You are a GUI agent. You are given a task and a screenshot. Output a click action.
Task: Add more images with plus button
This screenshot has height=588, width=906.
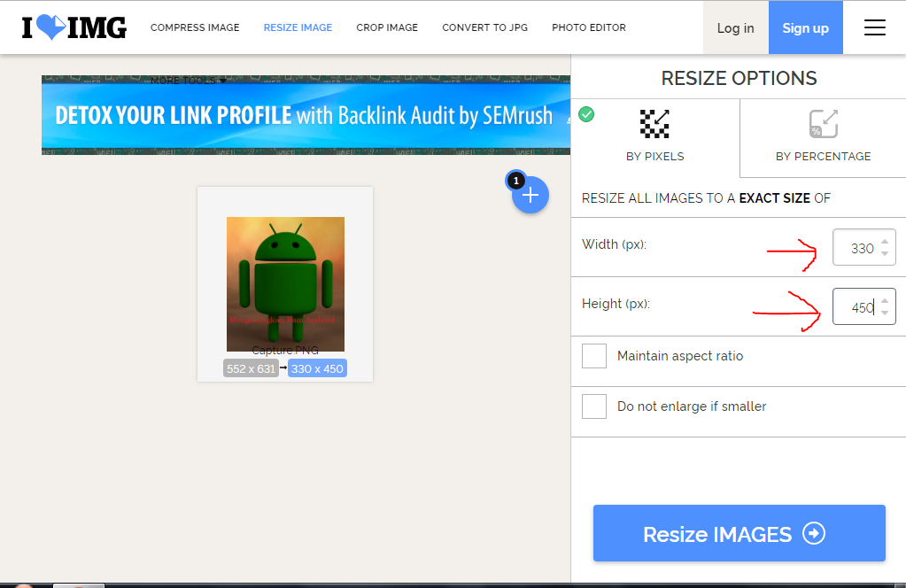tap(530, 195)
